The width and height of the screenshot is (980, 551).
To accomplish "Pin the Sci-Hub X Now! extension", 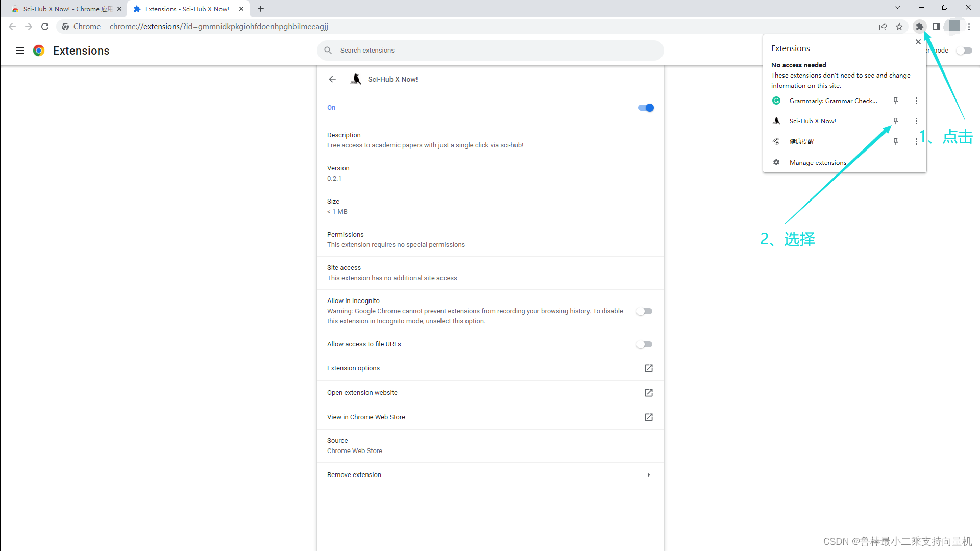I will coord(896,121).
